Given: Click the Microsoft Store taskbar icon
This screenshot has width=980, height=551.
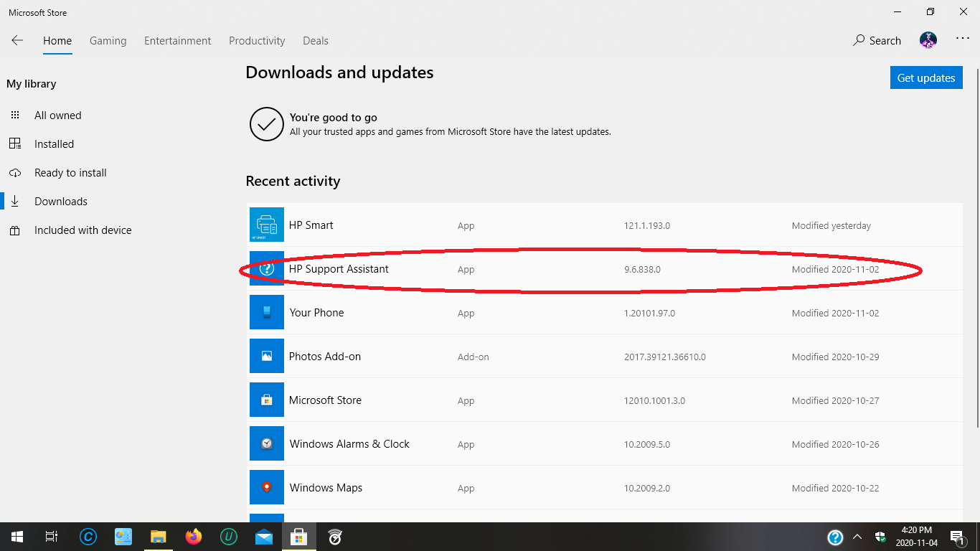Looking at the screenshot, I should coord(299,537).
